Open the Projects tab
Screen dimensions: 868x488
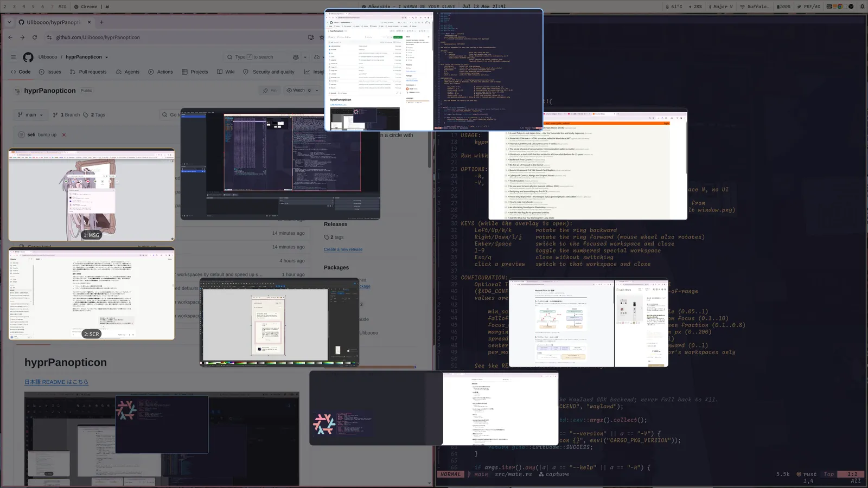click(x=195, y=72)
